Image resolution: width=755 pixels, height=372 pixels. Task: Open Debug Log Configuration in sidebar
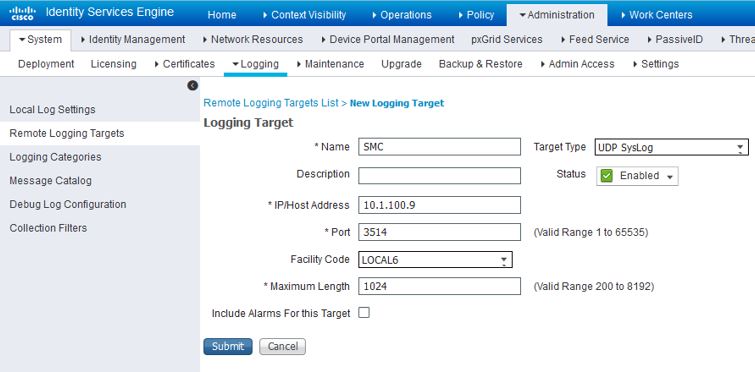pos(67,204)
